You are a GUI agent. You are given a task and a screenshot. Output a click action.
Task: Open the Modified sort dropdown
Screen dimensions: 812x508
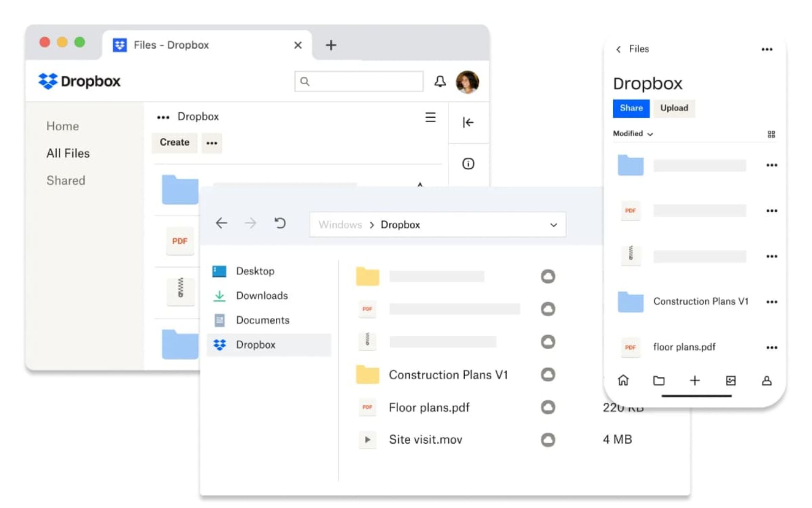(633, 134)
